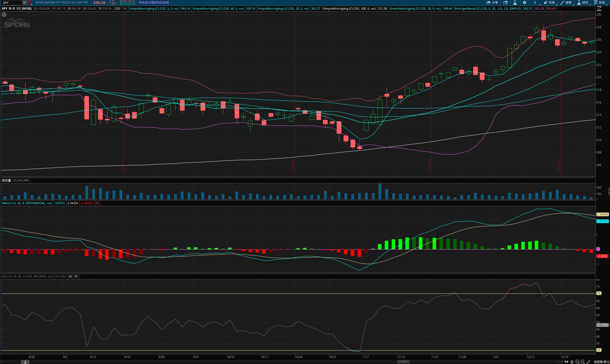Click SimpleMovingAvg (CLOSE, 5, 0, no) label
This screenshot has width=610, height=364.
click(154, 9)
